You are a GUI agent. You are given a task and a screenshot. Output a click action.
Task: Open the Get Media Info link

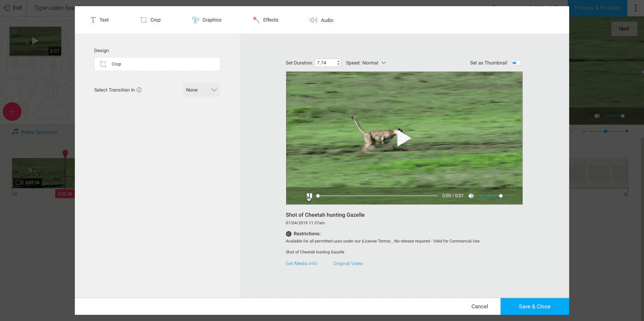tap(301, 263)
